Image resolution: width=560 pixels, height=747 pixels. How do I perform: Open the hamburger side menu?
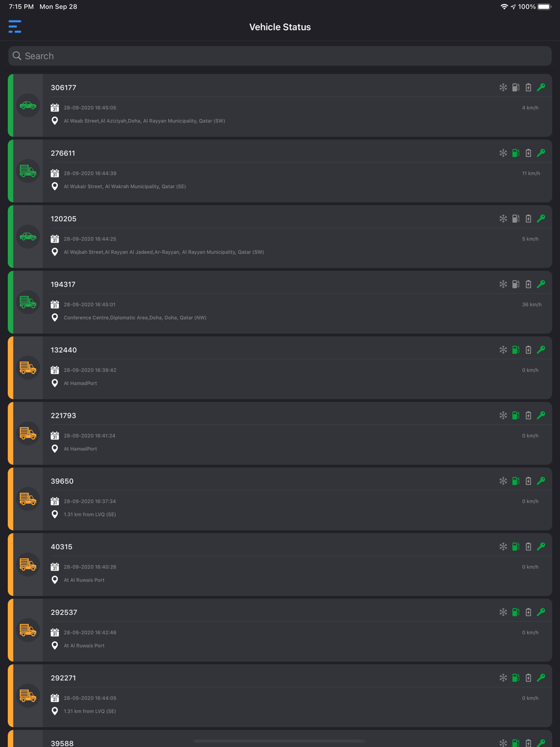15,26
